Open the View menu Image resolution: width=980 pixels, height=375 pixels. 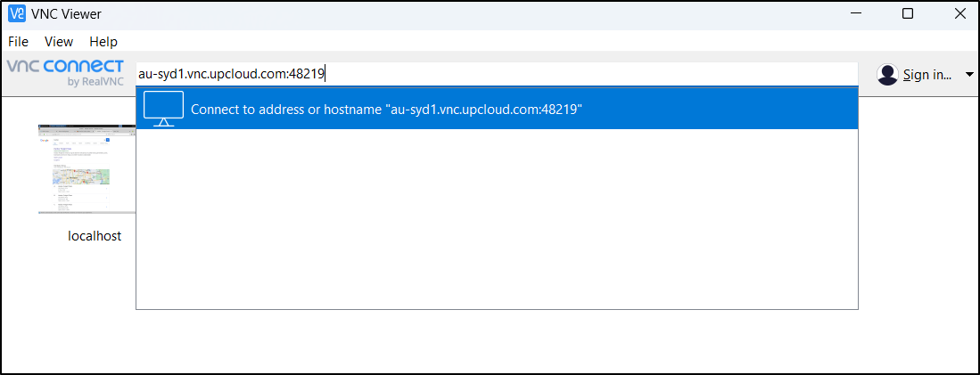point(59,42)
